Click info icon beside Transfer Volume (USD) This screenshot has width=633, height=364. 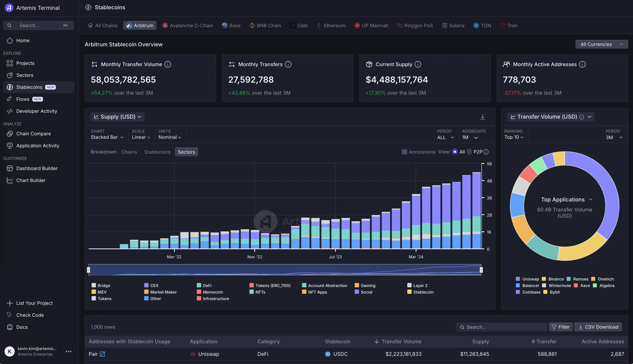[582, 117]
